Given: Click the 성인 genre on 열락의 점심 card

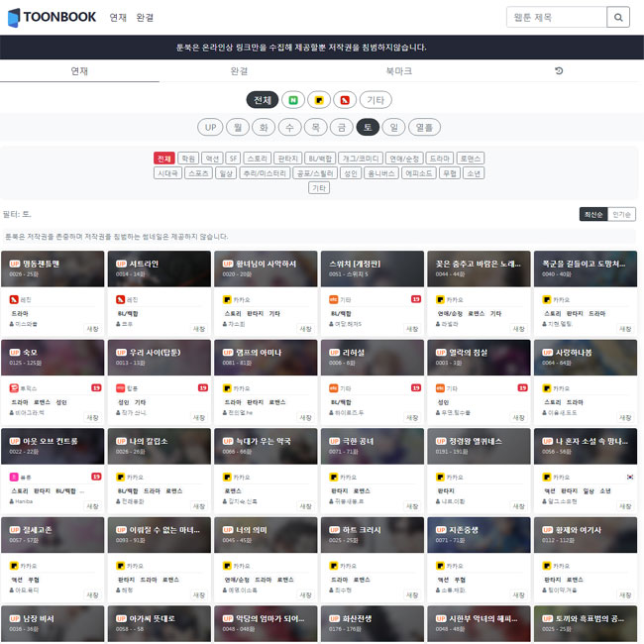Looking at the screenshot, I should coord(443,402).
